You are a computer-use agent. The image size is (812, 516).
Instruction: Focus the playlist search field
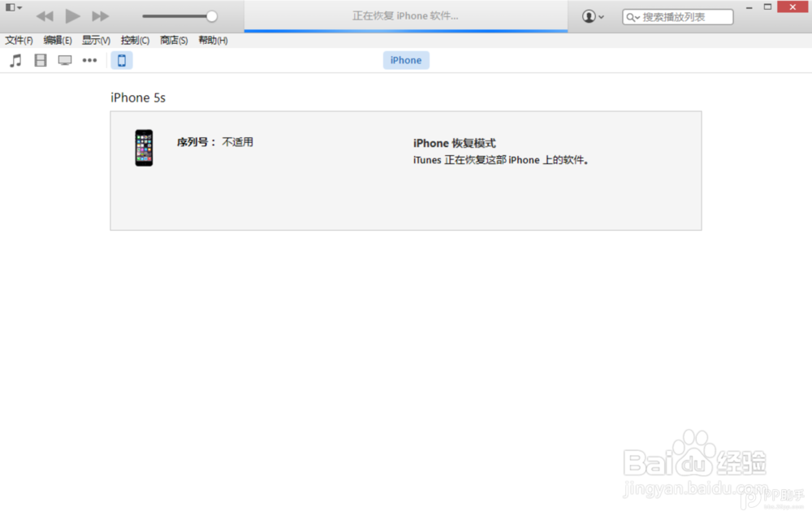point(677,17)
